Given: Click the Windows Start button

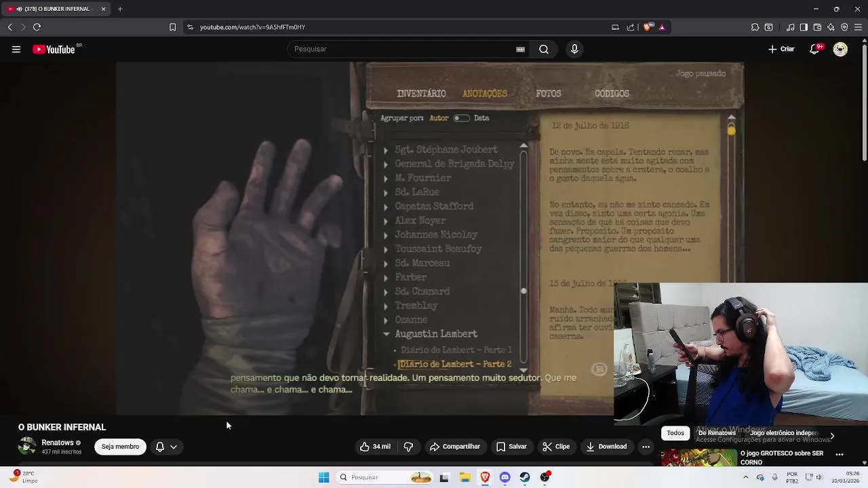Looking at the screenshot, I should pyautogui.click(x=323, y=477).
